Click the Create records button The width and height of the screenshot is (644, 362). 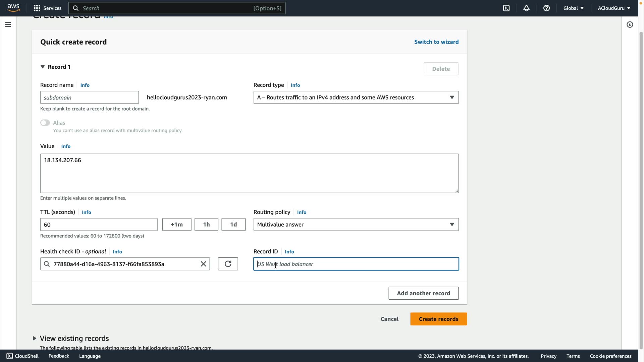[x=438, y=319]
